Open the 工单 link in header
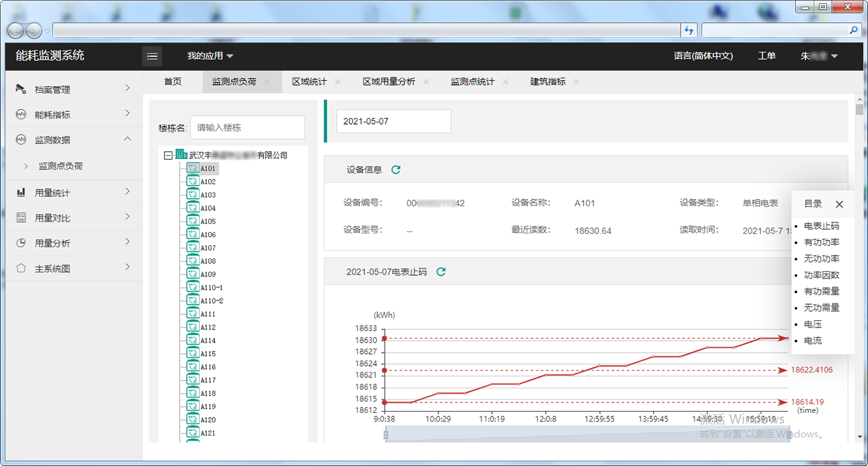868x466 pixels. 767,56
